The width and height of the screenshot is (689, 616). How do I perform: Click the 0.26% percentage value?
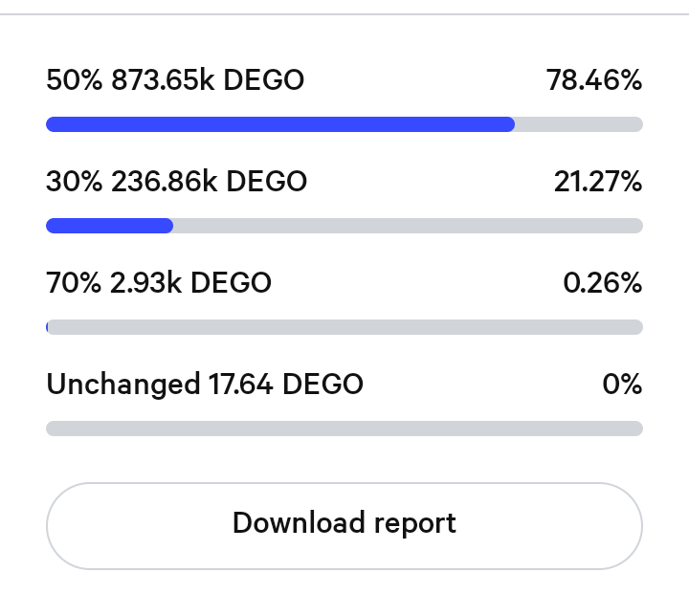603,282
